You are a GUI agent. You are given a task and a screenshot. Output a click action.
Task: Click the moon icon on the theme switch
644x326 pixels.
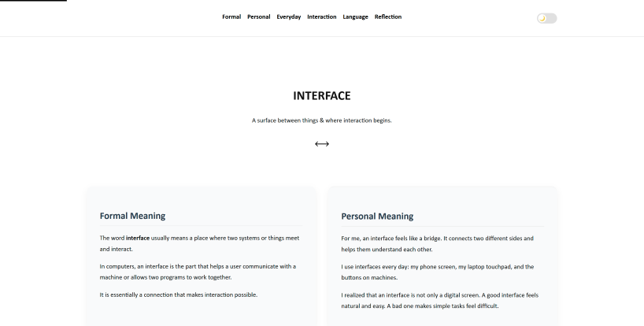click(542, 18)
